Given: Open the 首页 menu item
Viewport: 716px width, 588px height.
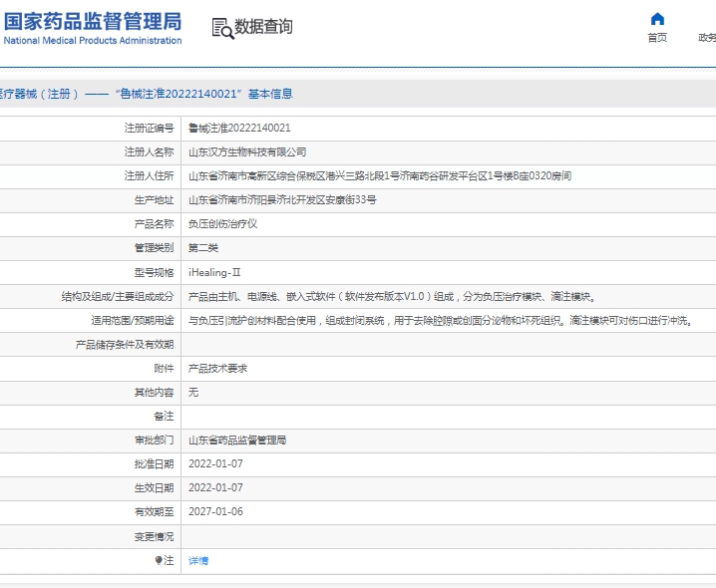Looking at the screenshot, I should [x=657, y=38].
